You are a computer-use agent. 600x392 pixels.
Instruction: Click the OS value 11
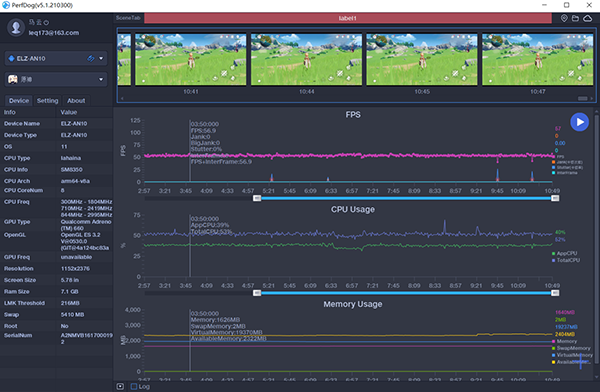pos(64,147)
